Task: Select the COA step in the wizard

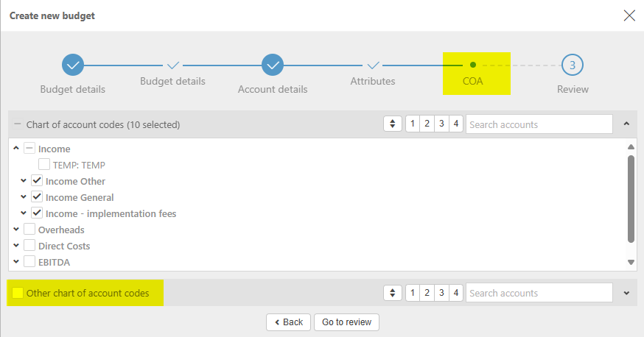Action: tap(473, 65)
